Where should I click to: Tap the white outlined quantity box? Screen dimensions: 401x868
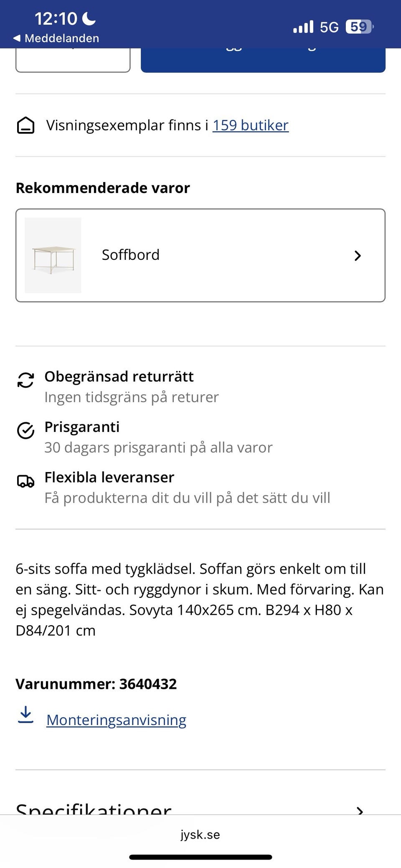point(73,61)
